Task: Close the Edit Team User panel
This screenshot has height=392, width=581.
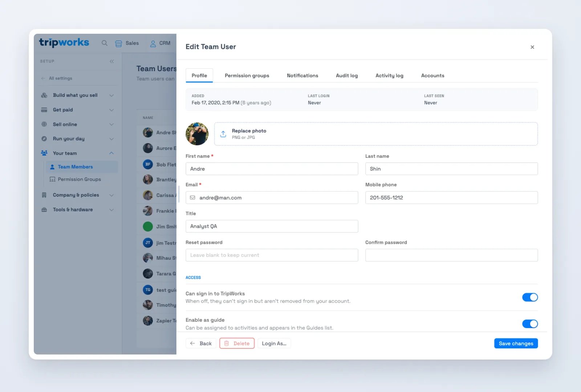Action: [532, 47]
